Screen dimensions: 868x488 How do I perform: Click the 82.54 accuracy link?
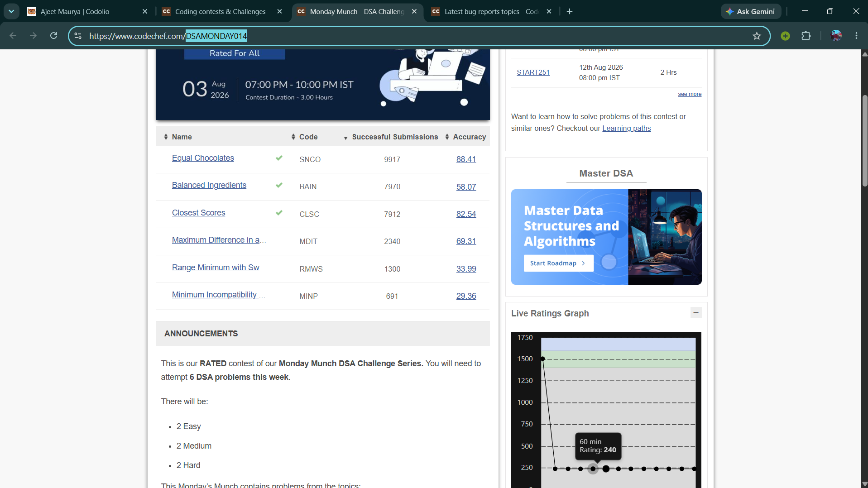[x=466, y=214]
